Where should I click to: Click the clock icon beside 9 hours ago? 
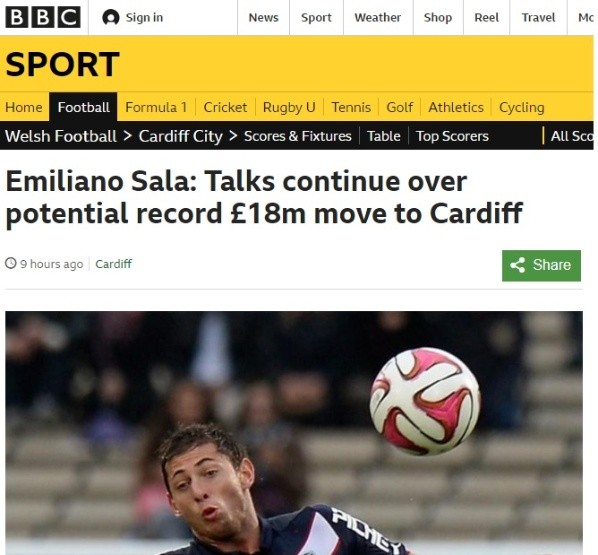click(x=11, y=263)
